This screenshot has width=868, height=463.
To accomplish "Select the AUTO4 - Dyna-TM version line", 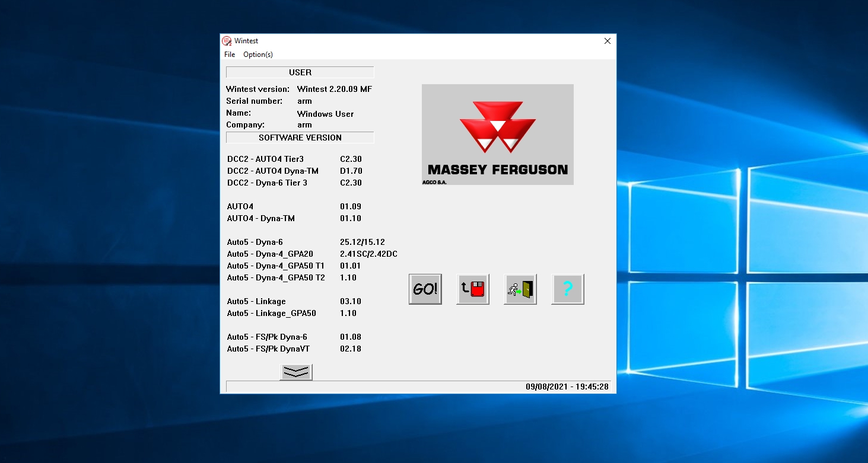I will pos(260,218).
